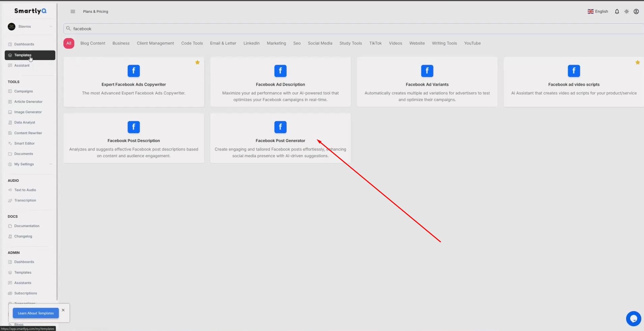Image resolution: width=644 pixels, height=331 pixels.
Task: Click Facebook icon of Facebook Ad Variants card
Action: tap(427, 71)
